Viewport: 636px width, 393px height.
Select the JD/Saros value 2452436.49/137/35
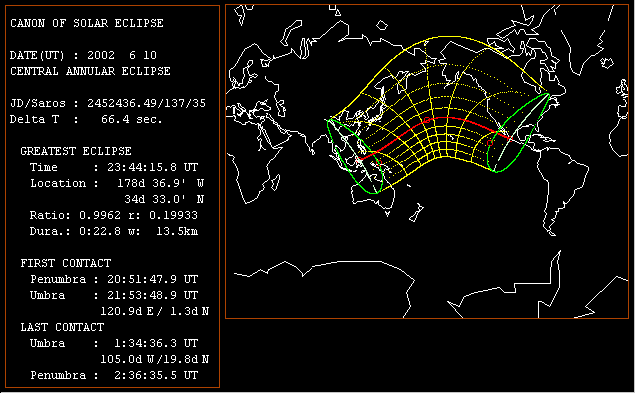pyautogui.click(x=146, y=103)
